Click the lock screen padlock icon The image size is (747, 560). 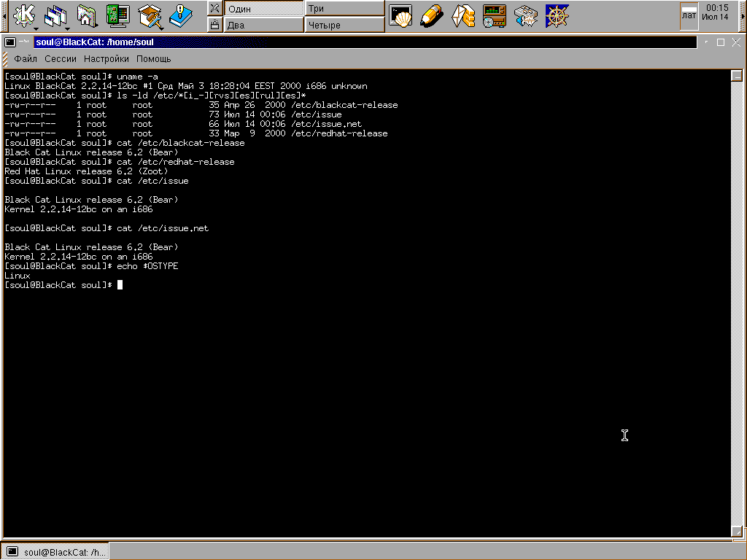215,24
